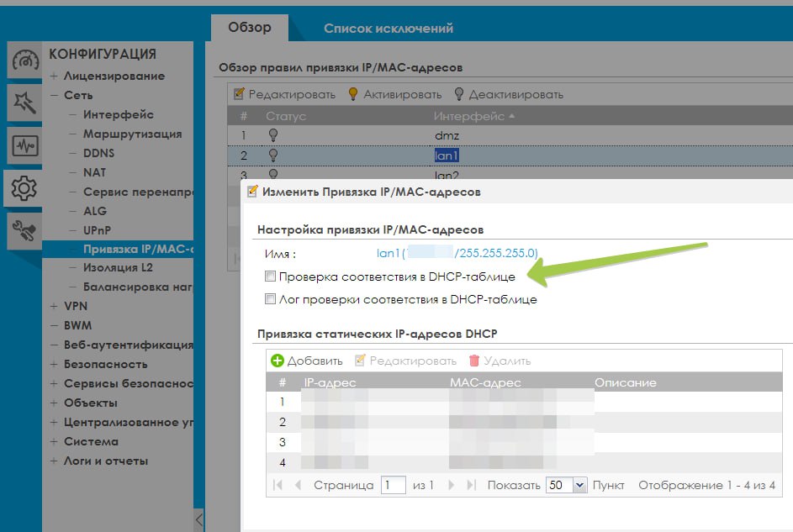
Task: Click the Деактивировать toolbar button label
Action: pyautogui.click(x=515, y=94)
